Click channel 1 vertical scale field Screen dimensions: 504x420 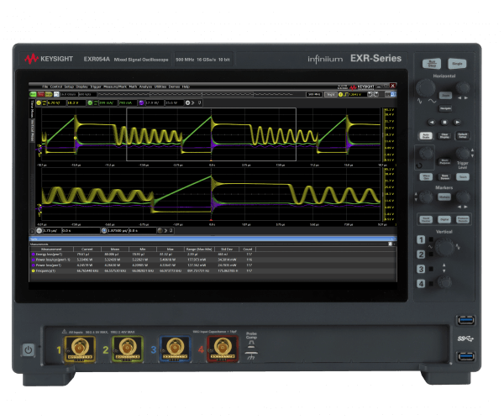pyautogui.click(x=56, y=102)
